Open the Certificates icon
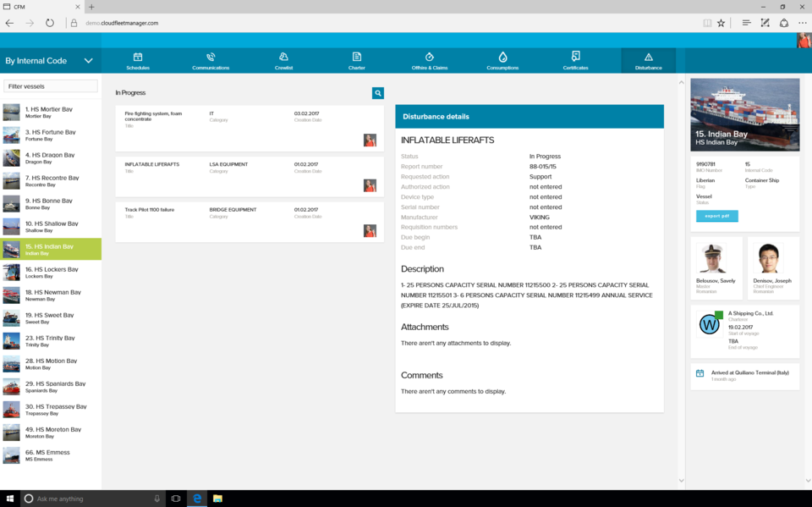Image resolution: width=812 pixels, height=507 pixels. (x=575, y=58)
